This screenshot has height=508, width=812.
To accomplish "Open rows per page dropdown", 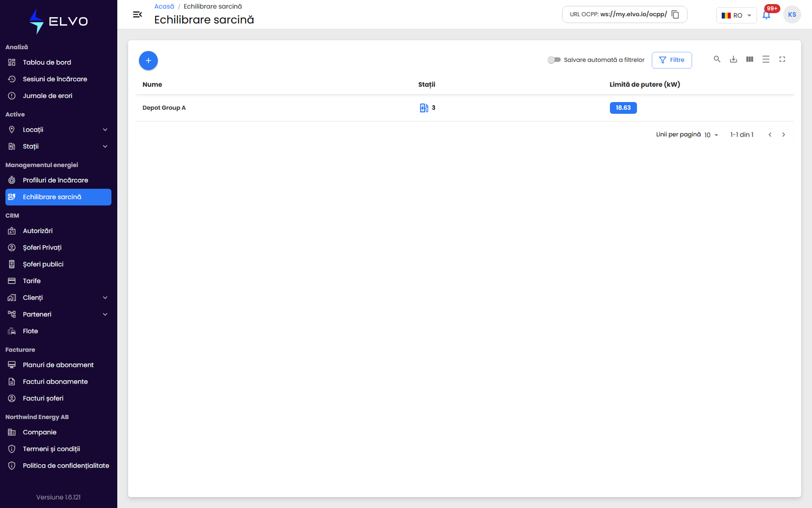I will click(712, 135).
